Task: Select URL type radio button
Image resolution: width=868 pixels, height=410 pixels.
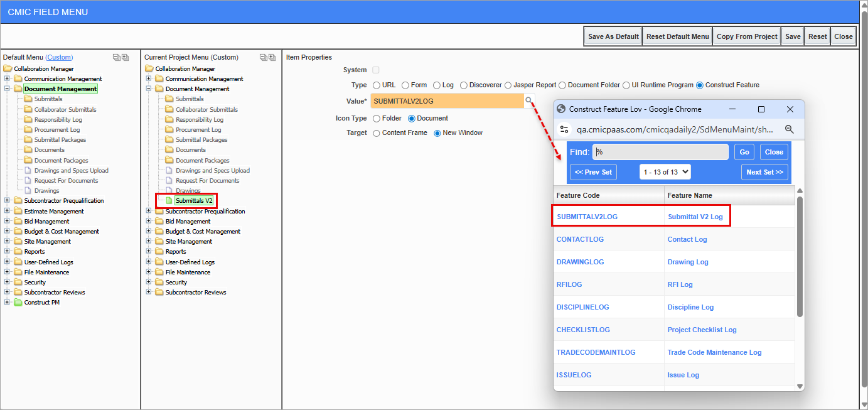Action: (377, 85)
